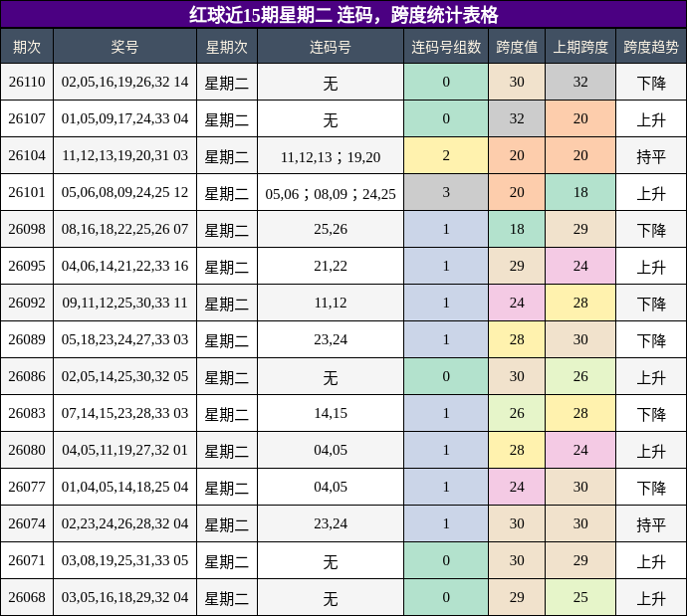The height and width of the screenshot is (616, 687).
Task: Click 星期二 in row 26089
Action: [227, 340]
